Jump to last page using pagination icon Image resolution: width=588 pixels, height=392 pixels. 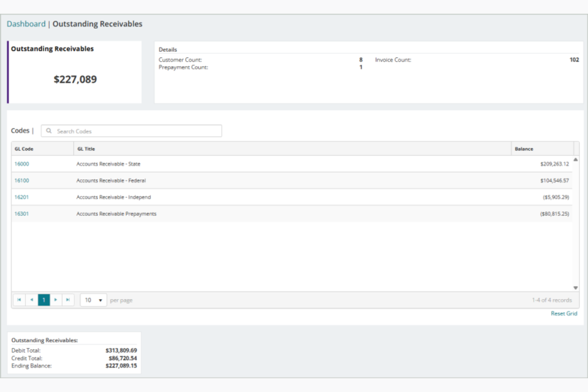click(x=68, y=300)
